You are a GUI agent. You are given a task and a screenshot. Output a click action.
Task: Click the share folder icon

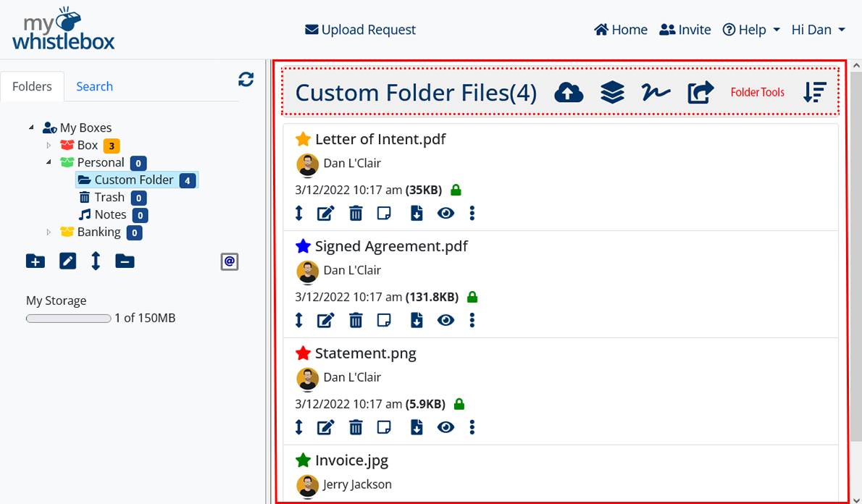[x=700, y=93]
